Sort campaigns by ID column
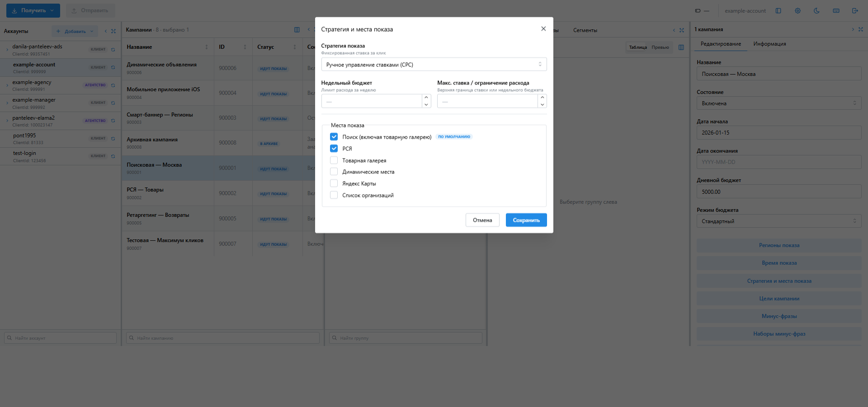 [245, 47]
